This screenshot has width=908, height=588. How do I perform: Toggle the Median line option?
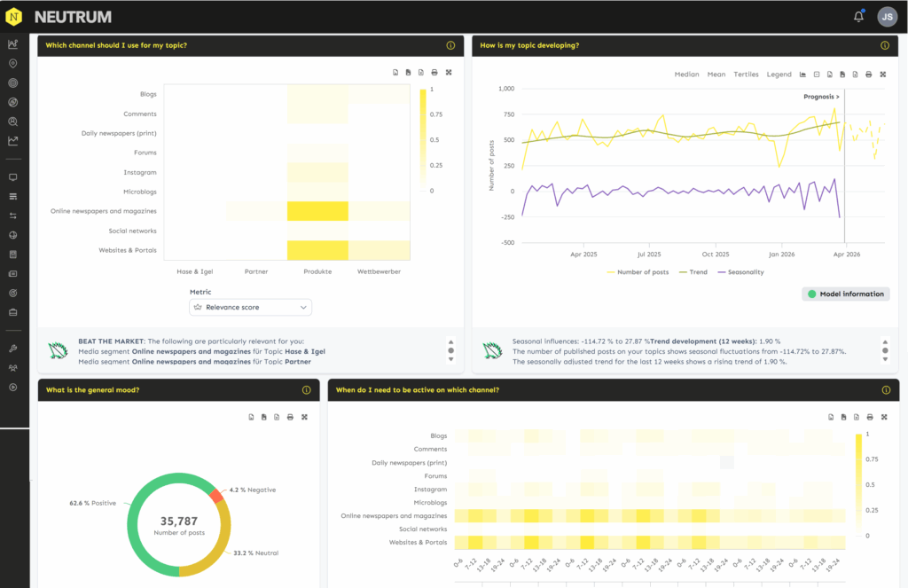[x=686, y=74]
